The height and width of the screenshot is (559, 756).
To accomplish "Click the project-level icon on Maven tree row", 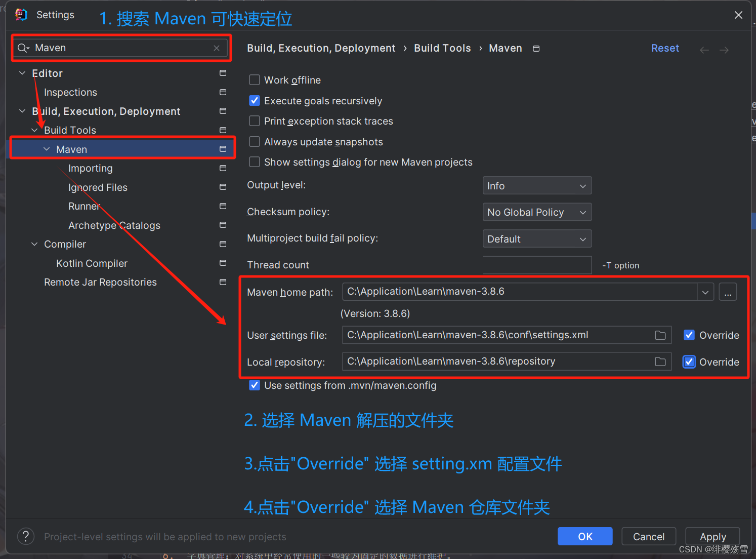I will (223, 149).
